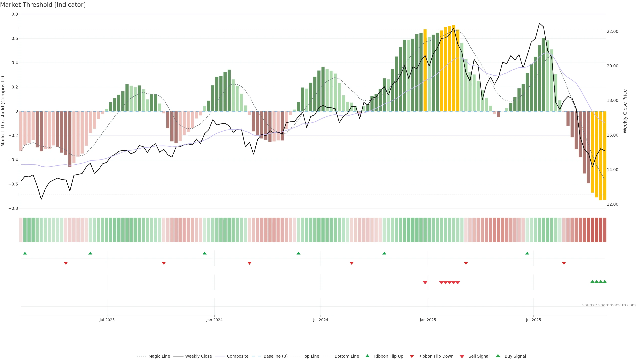Click the Ribbon Flip Down legend triangle icon
Screen dimensions: 644x362
[x=412, y=356]
